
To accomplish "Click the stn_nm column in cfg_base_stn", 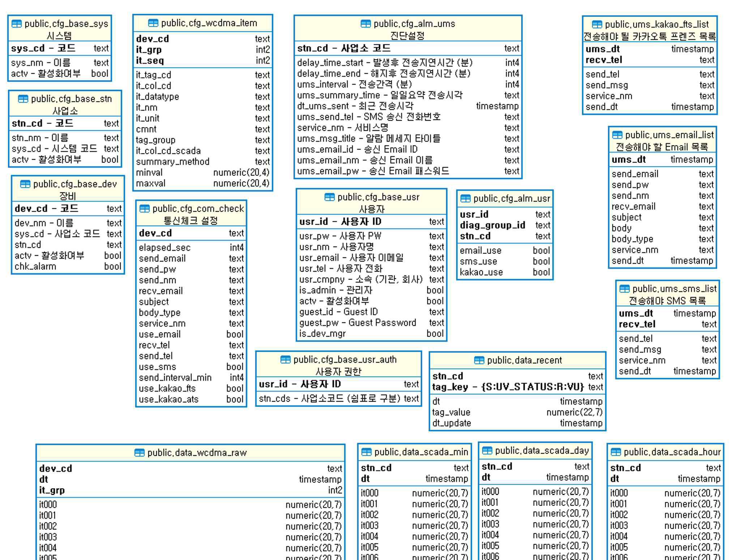I will [x=65, y=138].
